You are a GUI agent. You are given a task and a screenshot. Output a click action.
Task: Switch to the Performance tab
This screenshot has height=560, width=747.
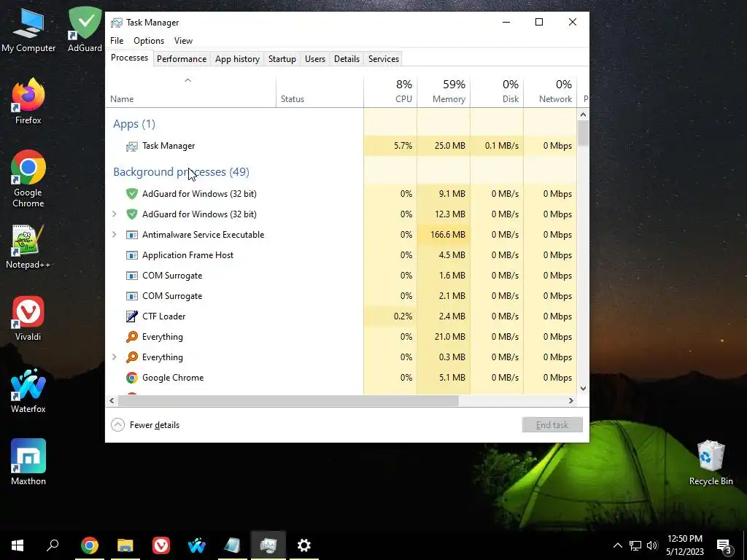pos(182,59)
